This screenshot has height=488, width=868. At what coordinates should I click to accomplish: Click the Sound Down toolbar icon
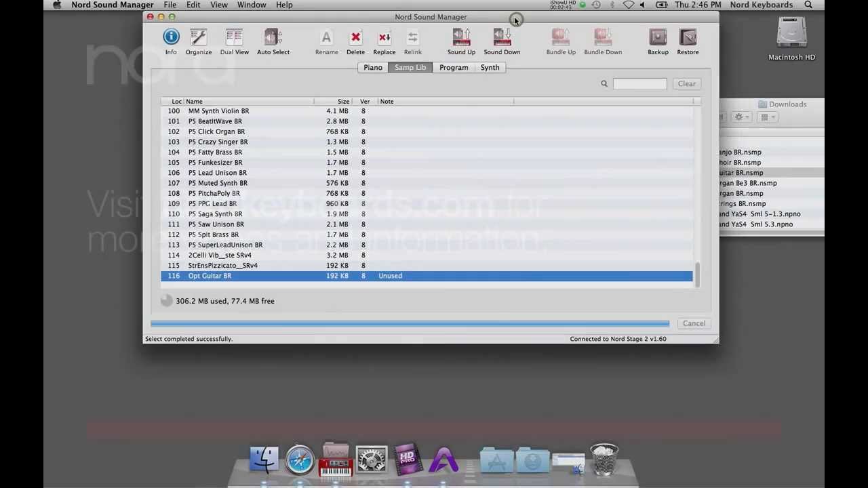point(502,42)
